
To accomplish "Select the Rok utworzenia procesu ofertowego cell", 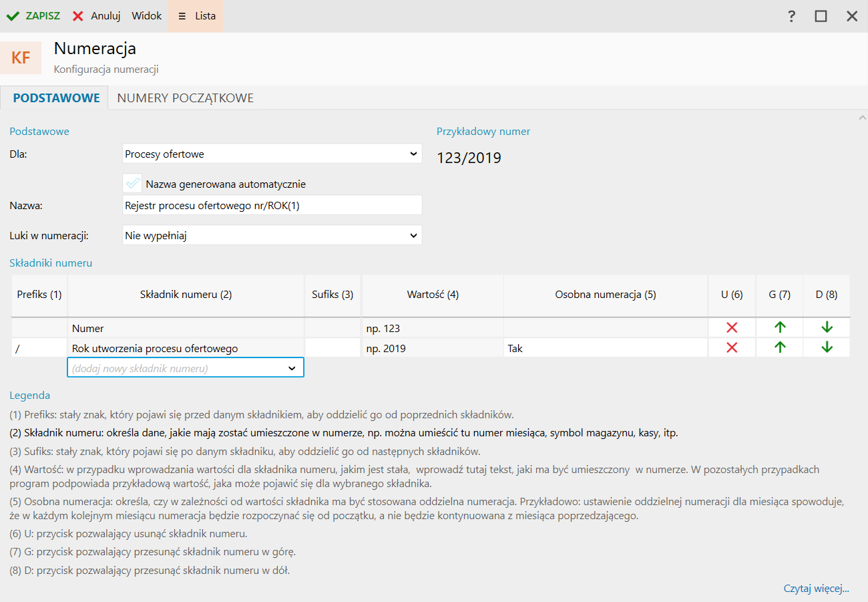I will point(186,348).
